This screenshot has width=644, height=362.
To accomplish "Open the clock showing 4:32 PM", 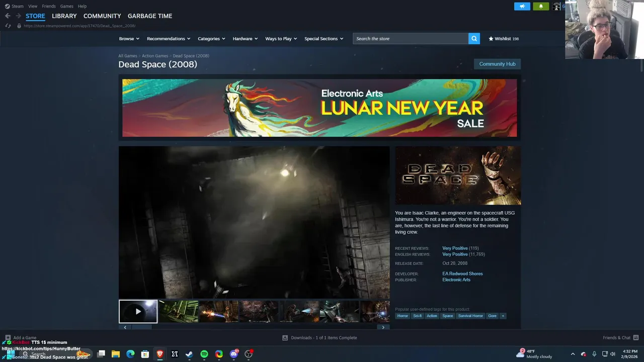I will coord(630,354).
